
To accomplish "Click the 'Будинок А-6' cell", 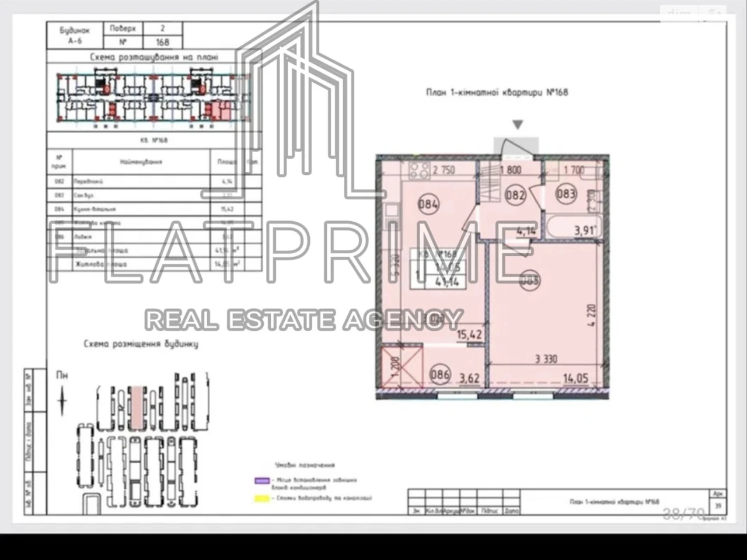I will (x=75, y=36).
